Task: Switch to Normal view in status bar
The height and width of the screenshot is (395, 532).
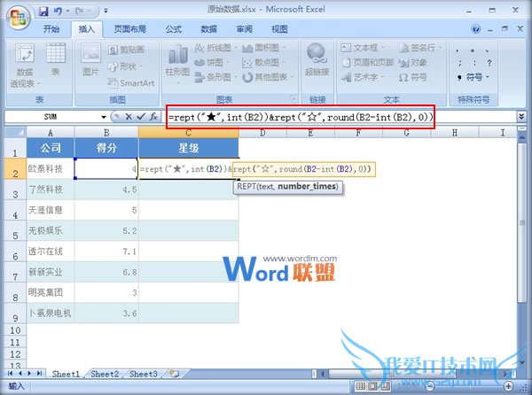Action: tap(360, 386)
